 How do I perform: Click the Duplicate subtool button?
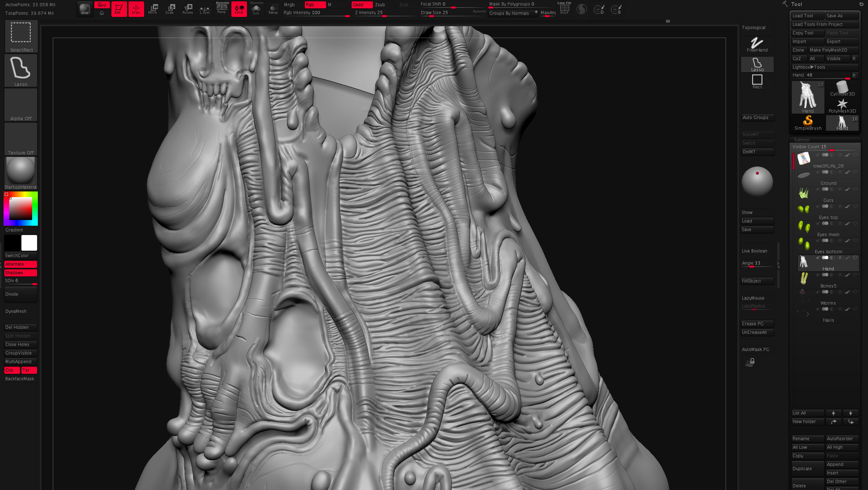point(808,468)
